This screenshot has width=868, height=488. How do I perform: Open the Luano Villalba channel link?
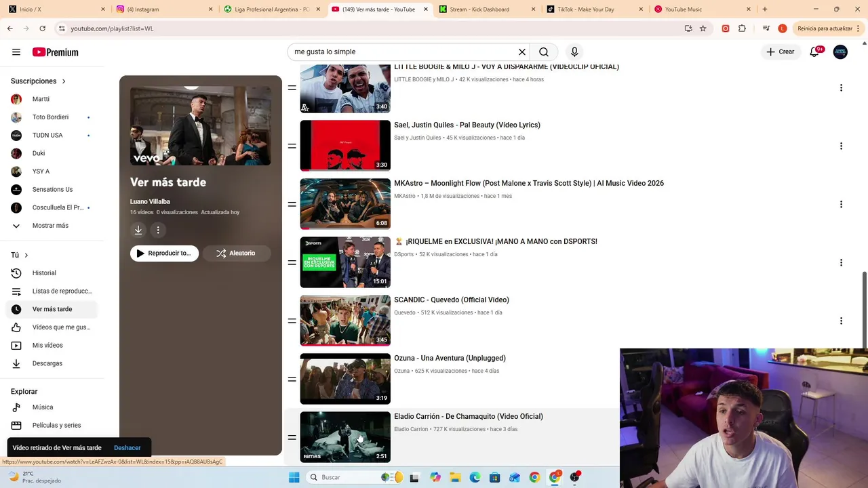(x=150, y=201)
